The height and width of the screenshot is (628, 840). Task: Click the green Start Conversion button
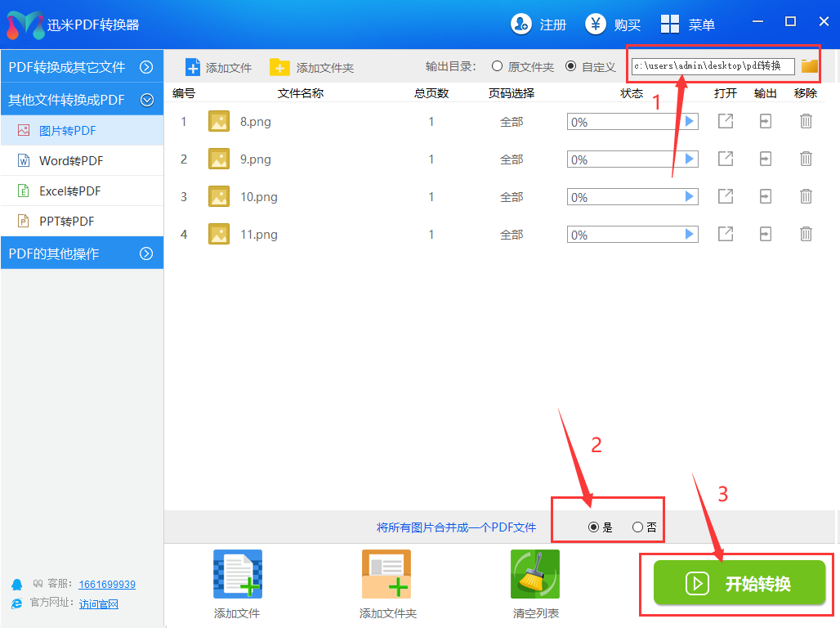pyautogui.click(x=739, y=583)
